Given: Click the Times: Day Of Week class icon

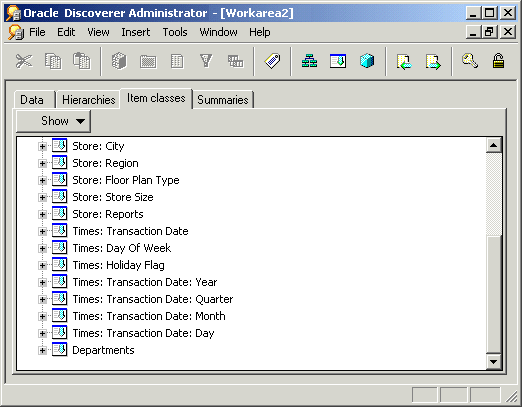Looking at the screenshot, I should pyautogui.click(x=59, y=248).
